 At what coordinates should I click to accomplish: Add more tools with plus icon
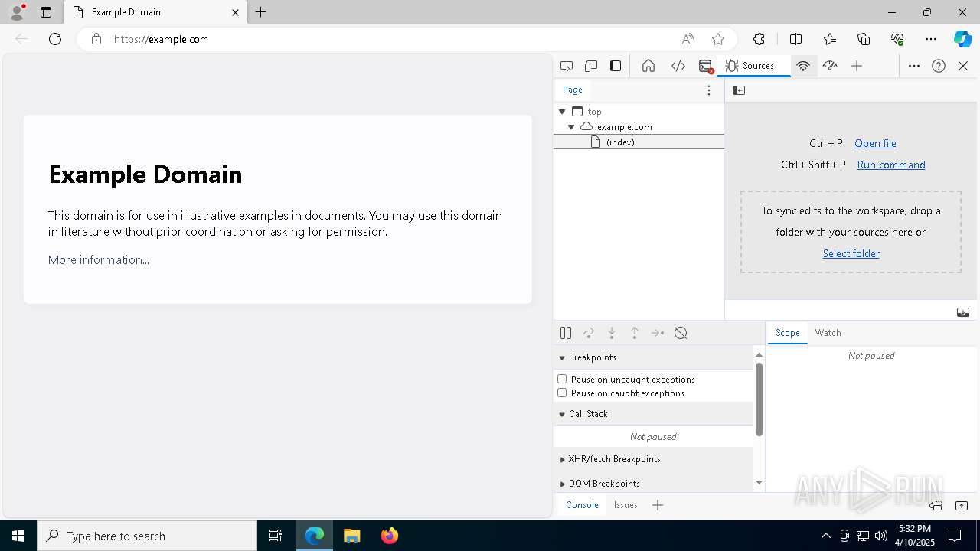857,66
